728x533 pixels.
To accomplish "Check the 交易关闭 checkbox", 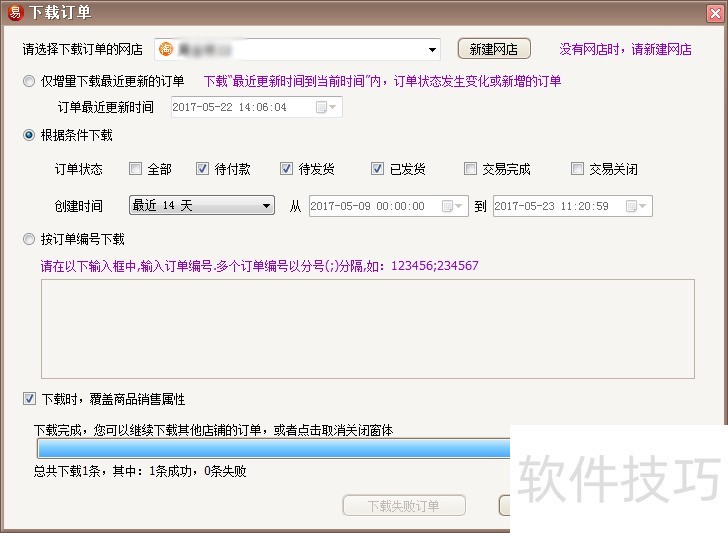I will tap(577, 169).
